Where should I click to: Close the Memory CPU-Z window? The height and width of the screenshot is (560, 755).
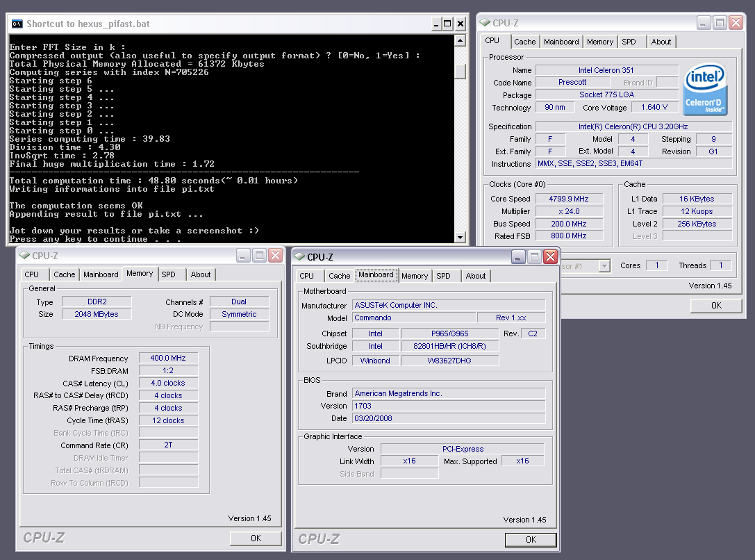coord(276,255)
